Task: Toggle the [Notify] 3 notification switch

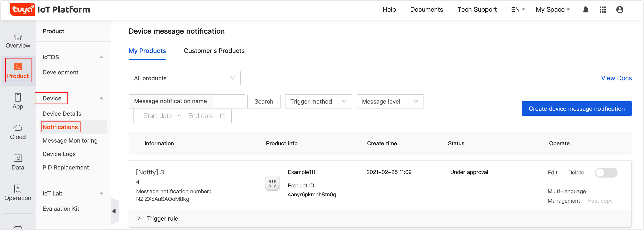Action: click(x=606, y=173)
